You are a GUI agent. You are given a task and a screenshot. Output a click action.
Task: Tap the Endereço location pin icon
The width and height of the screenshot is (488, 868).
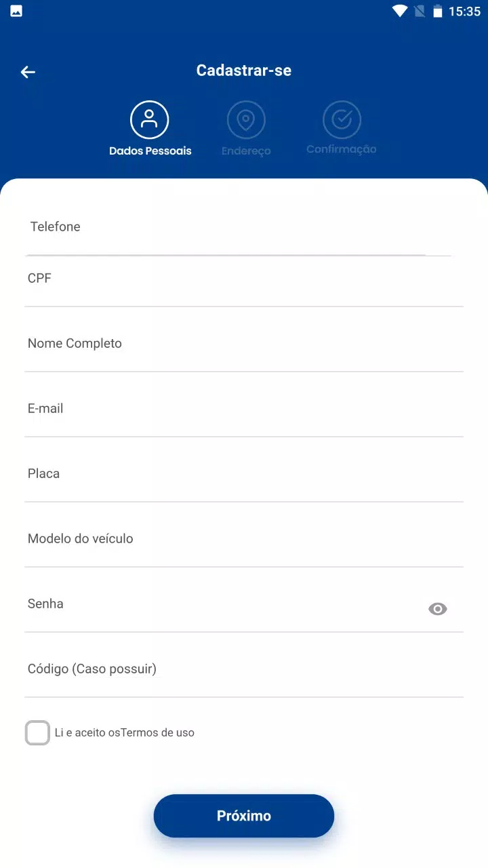pos(246,120)
